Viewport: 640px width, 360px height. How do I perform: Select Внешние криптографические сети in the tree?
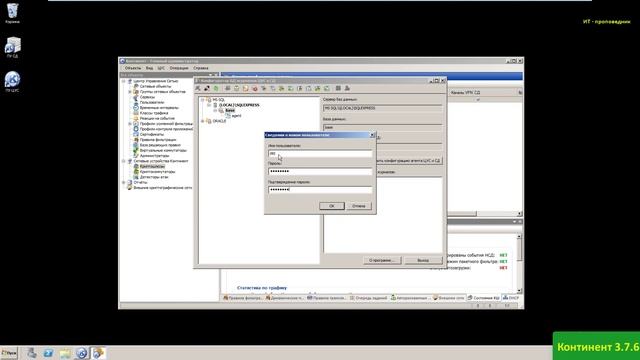pyautogui.click(x=163, y=188)
